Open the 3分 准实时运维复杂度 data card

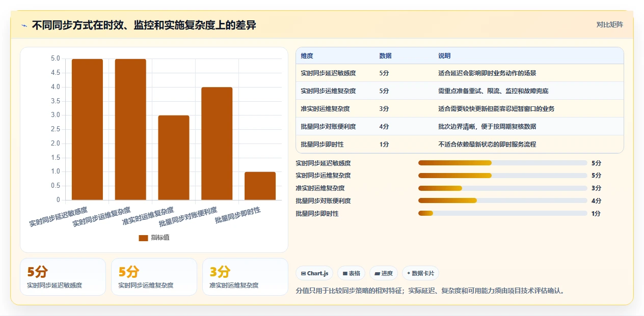pos(245,277)
